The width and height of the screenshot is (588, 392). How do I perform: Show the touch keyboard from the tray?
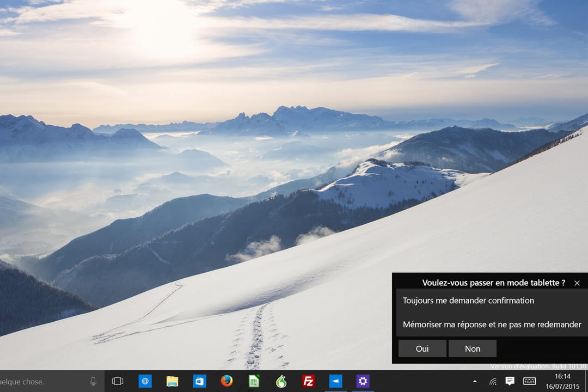point(529,381)
